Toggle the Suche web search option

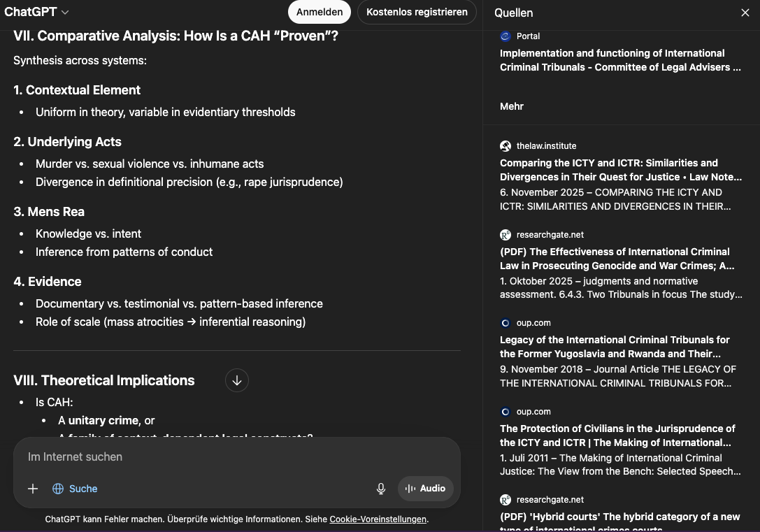(75, 489)
